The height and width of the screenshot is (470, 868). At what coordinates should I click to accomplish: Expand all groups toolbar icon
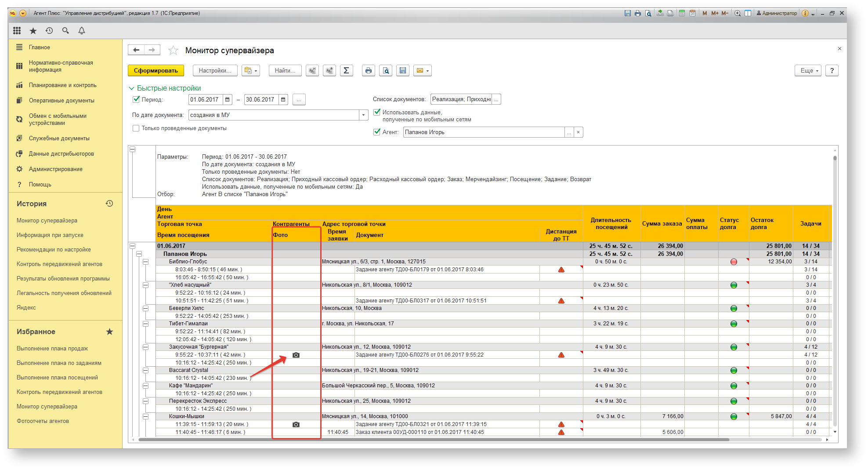coord(329,70)
